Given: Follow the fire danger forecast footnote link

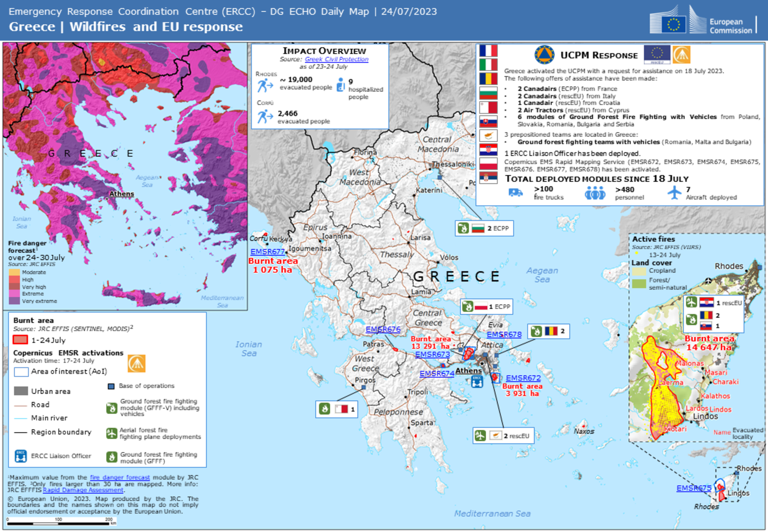Looking at the screenshot, I should [120, 477].
